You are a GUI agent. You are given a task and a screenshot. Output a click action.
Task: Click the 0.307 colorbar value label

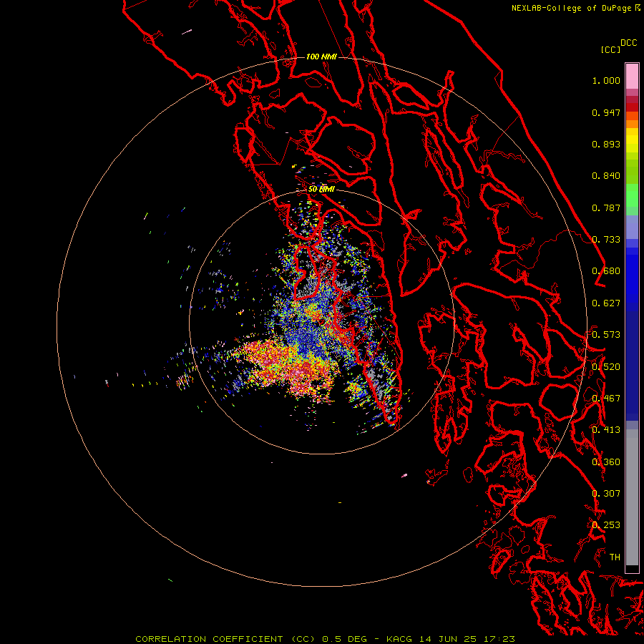(606, 494)
